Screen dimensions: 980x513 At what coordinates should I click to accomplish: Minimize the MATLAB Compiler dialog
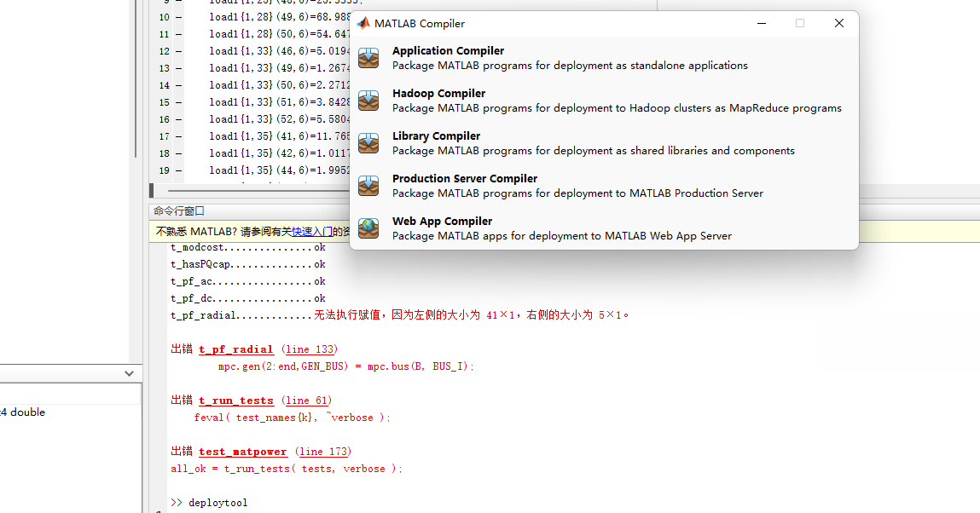tap(762, 23)
